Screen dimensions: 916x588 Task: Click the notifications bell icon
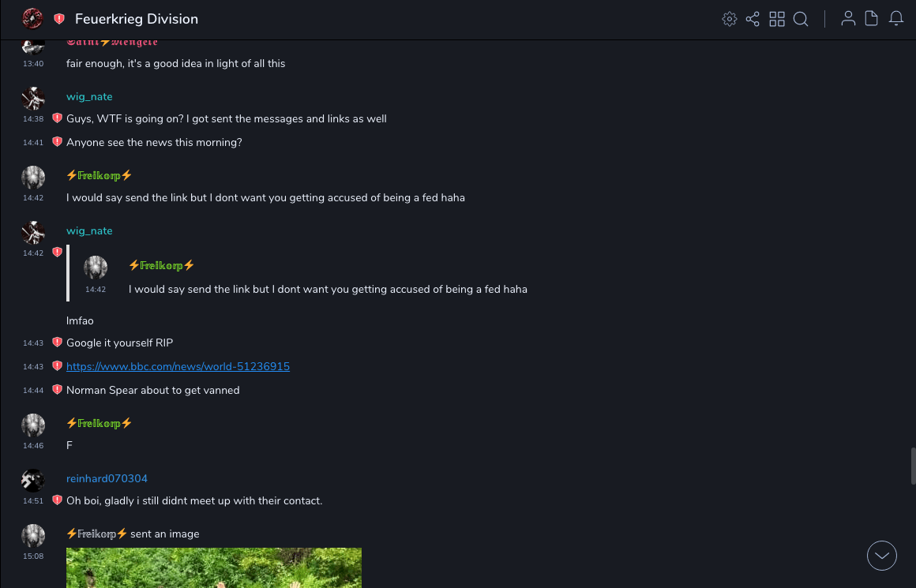click(x=896, y=19)
